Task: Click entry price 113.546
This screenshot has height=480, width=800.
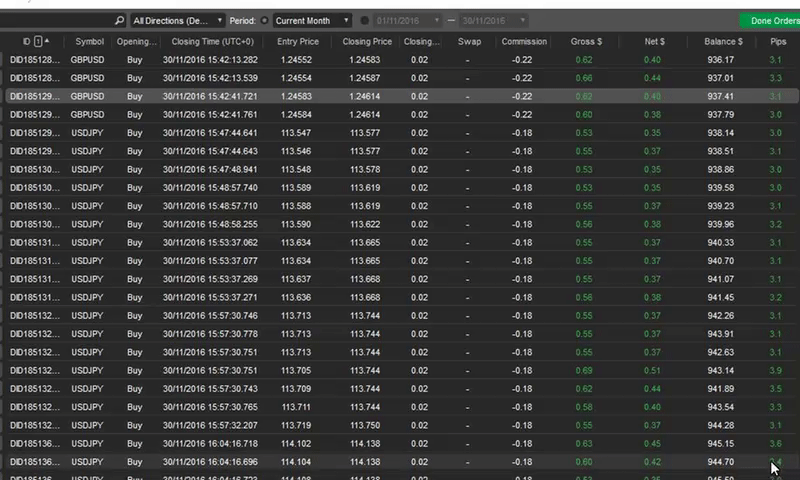Action: coord(296,151)
